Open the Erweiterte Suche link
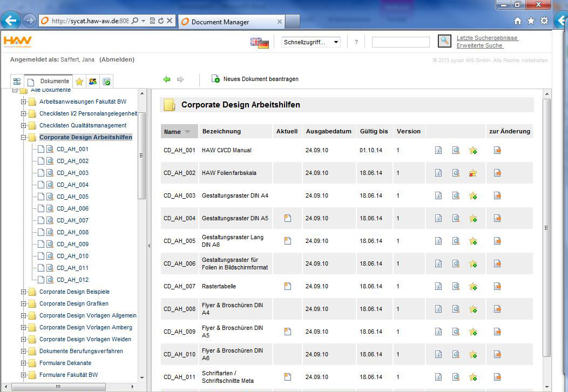The height and width of the screenshot is (392, 568). pos(479,46)
